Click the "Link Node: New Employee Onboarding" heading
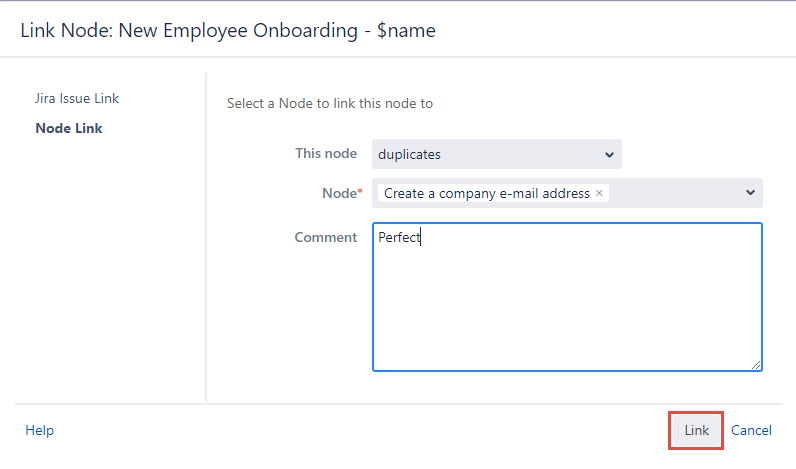Screen dimensions: 796x469 click(x=227, y=30)
